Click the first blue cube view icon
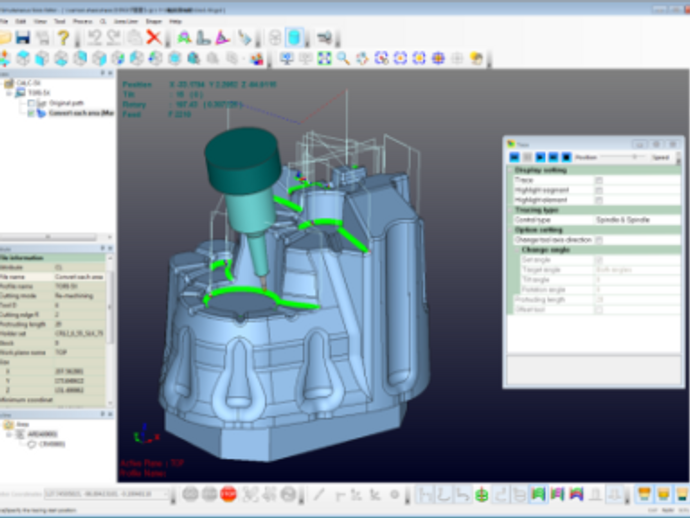Viewport: 690px width, 518px height. click(23, 58)
